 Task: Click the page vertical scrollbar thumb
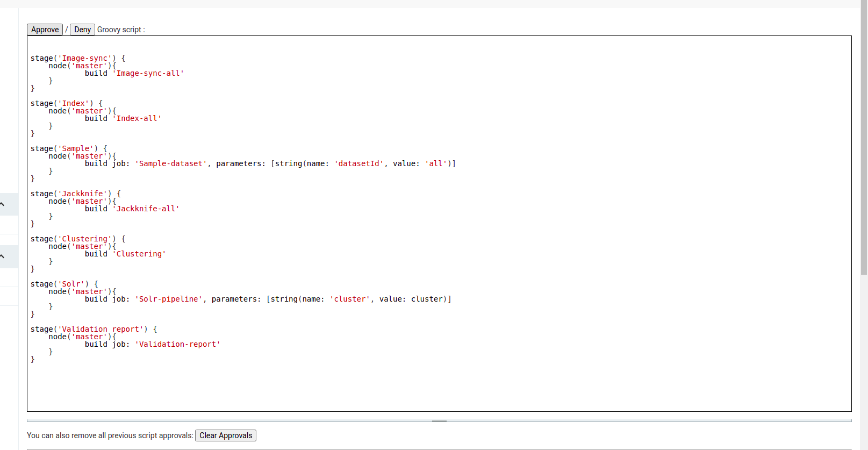[x=864, y=138]
